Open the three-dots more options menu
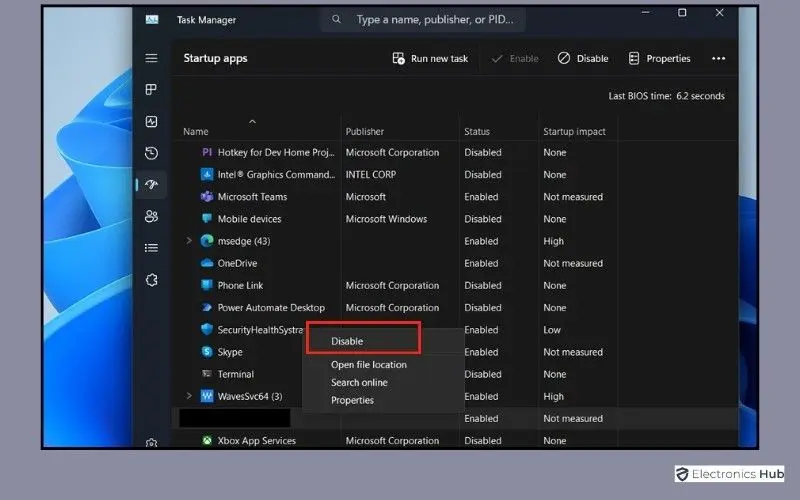This screenshot has height=500, width=800. [718, 59]
